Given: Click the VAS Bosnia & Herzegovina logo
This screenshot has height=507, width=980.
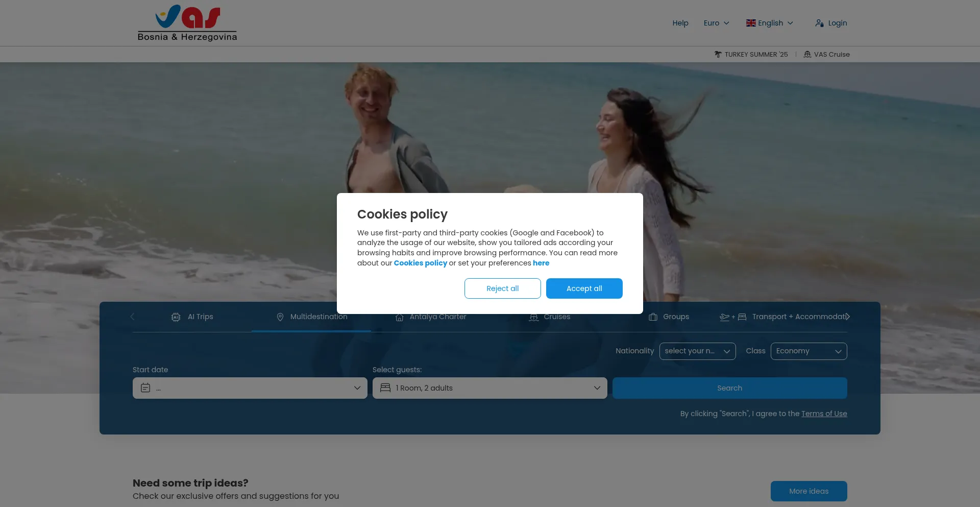Looking at the screenshot, I should pyautogui.click(x=187, y=23).
